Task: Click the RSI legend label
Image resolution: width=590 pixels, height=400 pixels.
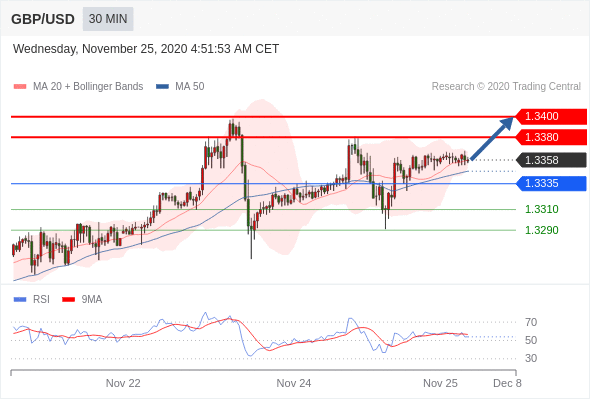Action: coord(41,300)
